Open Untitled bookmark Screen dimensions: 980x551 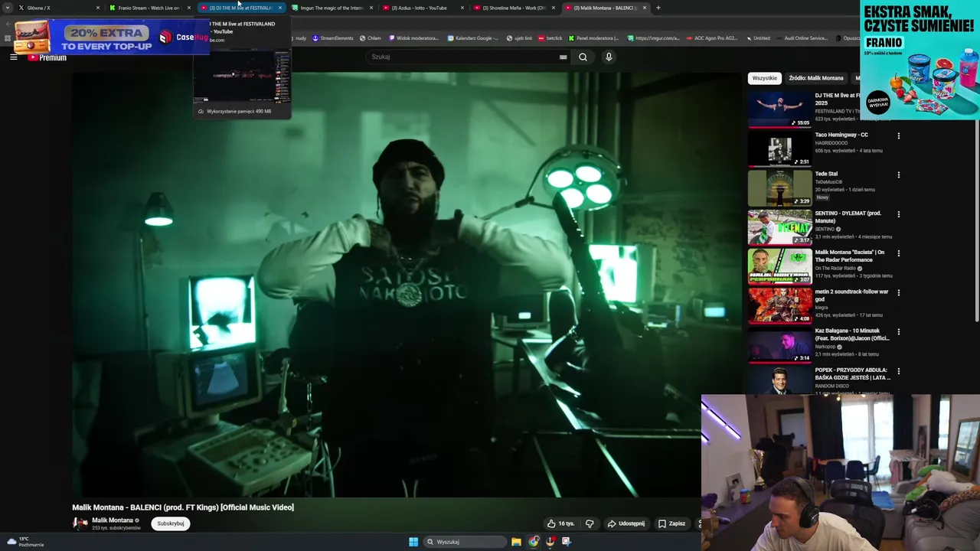pyautogui.click(x=758, y=38)
